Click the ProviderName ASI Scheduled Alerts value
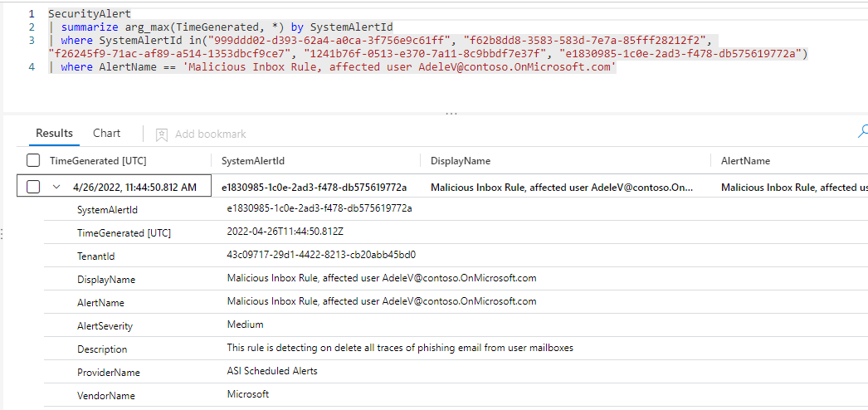Screen dimensions: 868x410 pos(272,371)
